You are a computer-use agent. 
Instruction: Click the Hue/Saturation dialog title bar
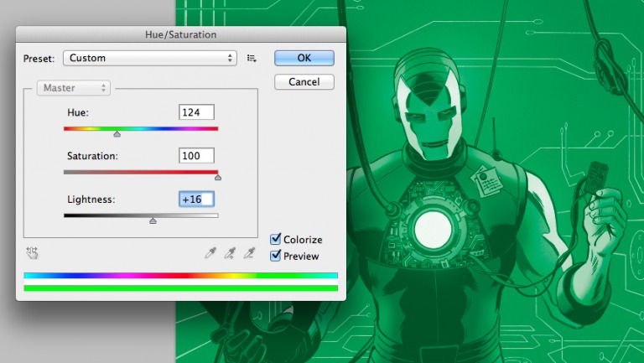[x=180, y=34]
